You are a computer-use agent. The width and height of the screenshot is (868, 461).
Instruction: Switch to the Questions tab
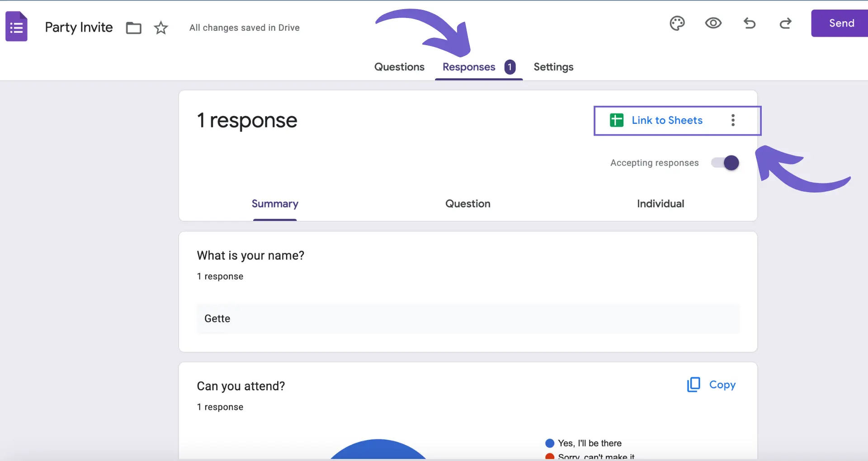[399, 67]
